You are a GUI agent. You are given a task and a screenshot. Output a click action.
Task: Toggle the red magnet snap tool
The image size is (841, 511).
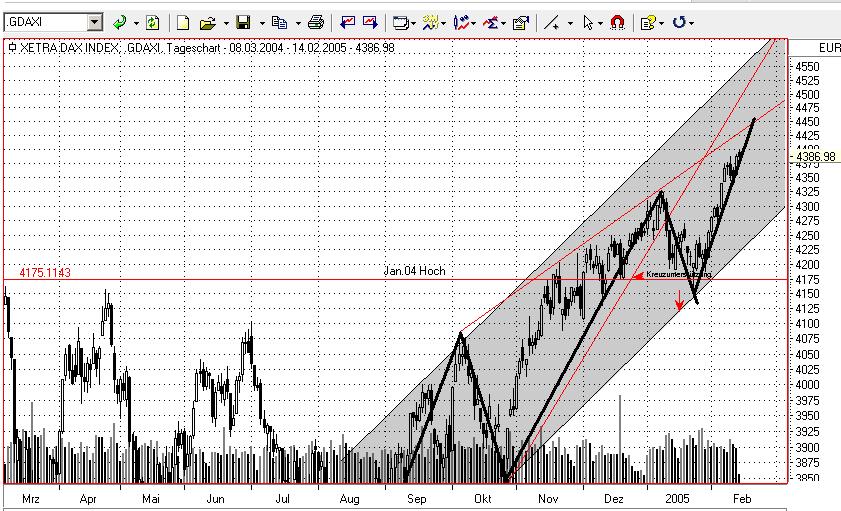pos(618,23)
